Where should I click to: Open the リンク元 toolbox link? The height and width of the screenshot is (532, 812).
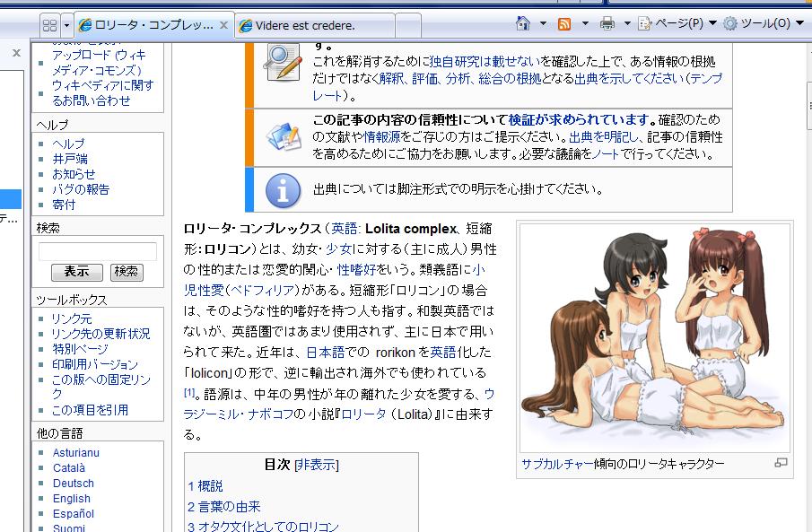[x=72, y=318]
